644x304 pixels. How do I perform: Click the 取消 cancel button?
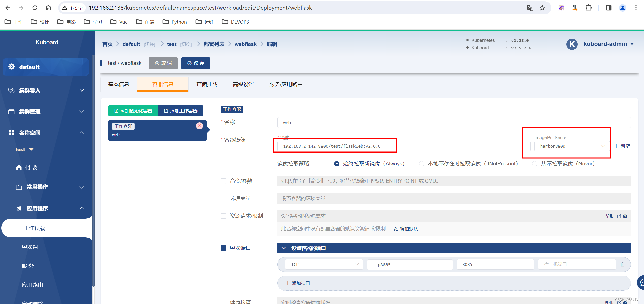163,63
